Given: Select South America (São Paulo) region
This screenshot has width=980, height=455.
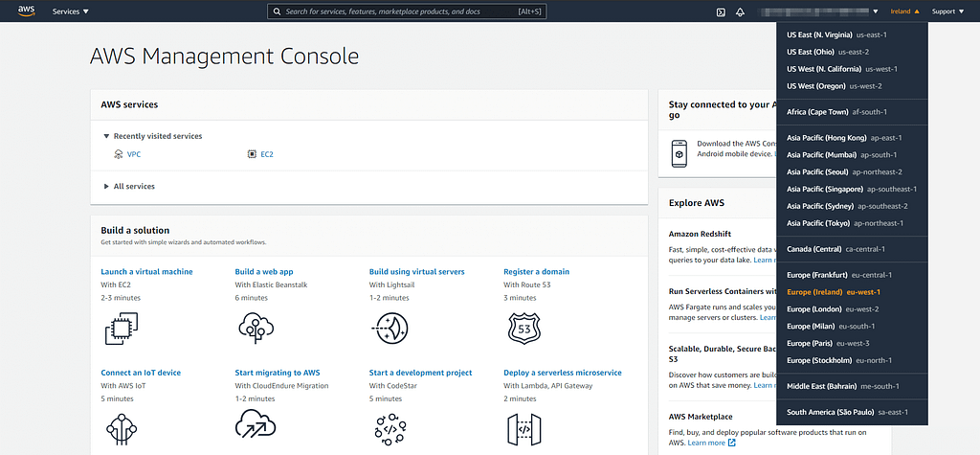Looking at the screenshot, I should click(x=852, y=412).
